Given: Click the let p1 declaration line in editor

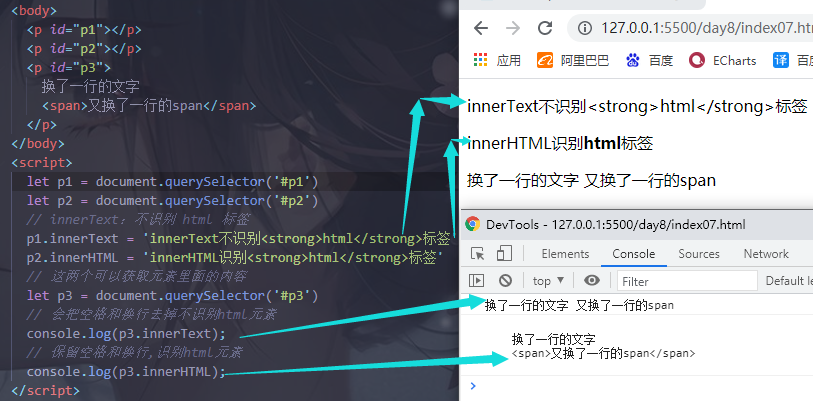Looking at the screenshot, I should point(172,182).
